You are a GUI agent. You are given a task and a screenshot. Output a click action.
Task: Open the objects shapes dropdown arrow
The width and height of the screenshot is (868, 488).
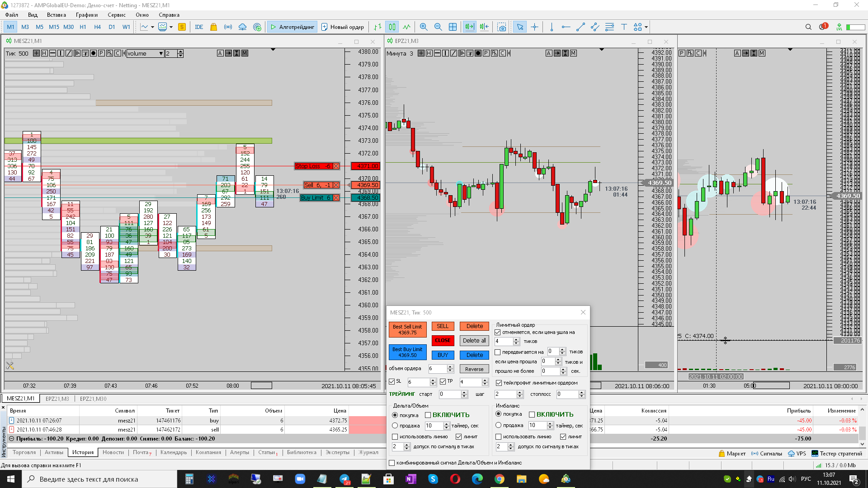click(x=646, y=27)
